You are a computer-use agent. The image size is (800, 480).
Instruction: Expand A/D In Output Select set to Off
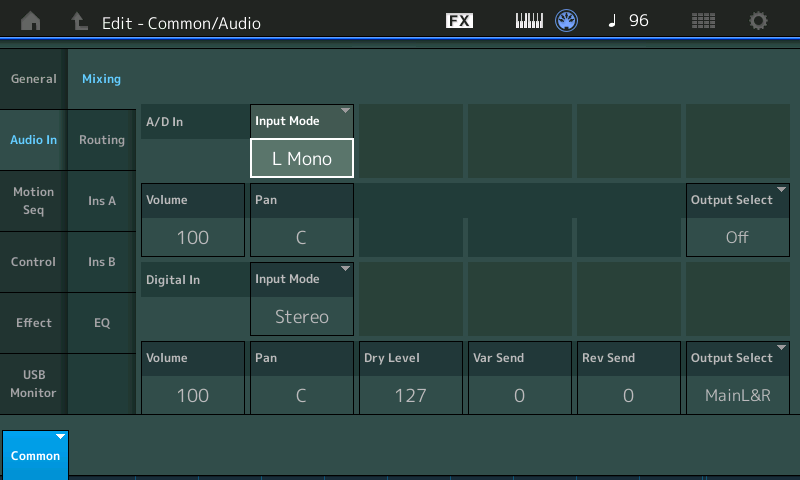738,220
